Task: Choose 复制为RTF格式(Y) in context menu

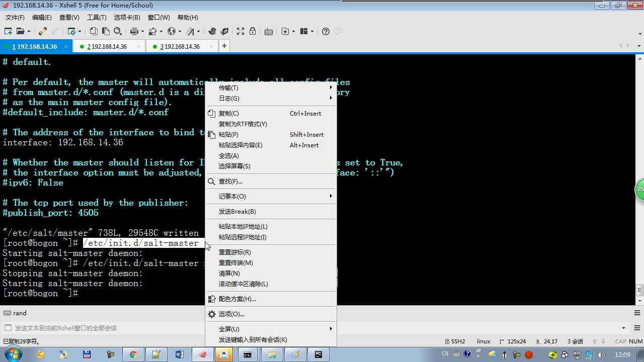Action: click(x=271, y=124)
